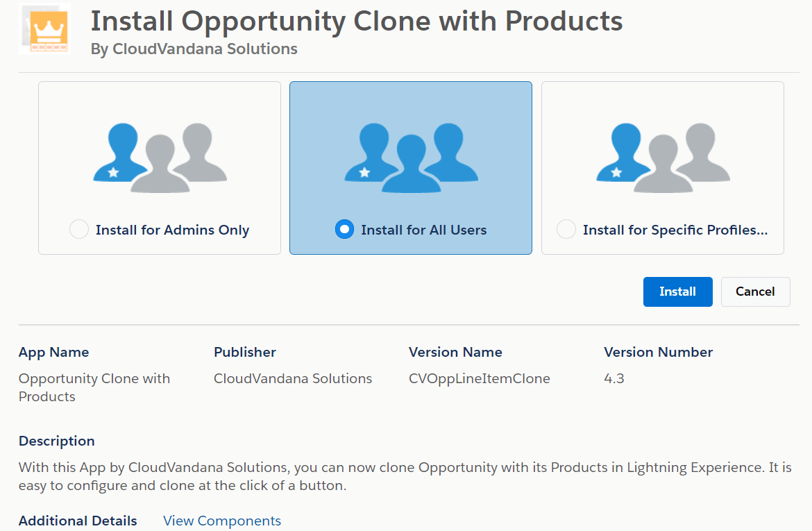Click the page title Install Opportunity Clone with Products
The image size is (812, 531).
tap(357, 22)
